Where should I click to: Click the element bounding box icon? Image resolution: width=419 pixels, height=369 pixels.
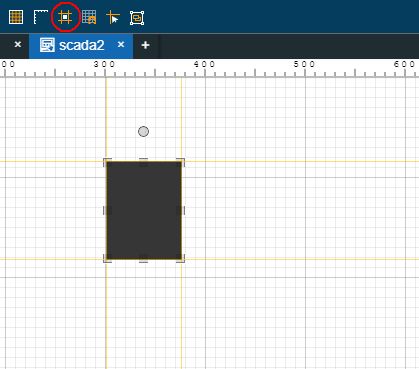pyautogui.click(x=137, y=18)
